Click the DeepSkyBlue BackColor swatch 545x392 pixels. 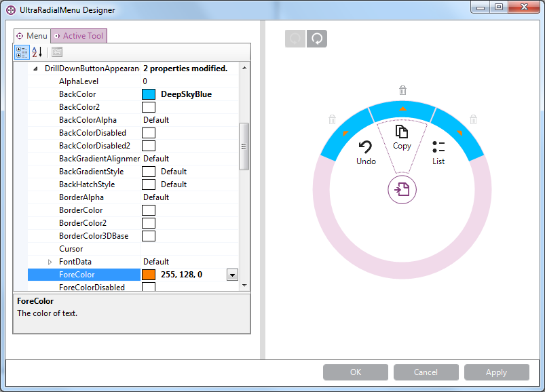point(149,94)
